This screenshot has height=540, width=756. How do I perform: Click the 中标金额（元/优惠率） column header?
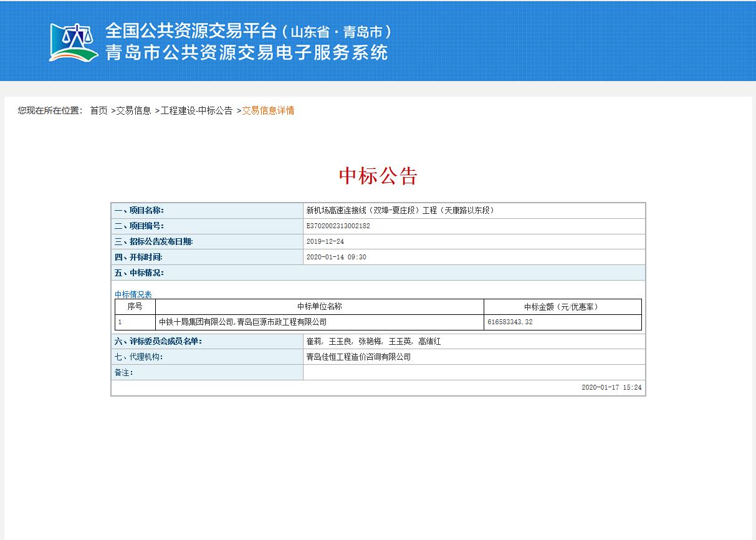pos(562,307)
